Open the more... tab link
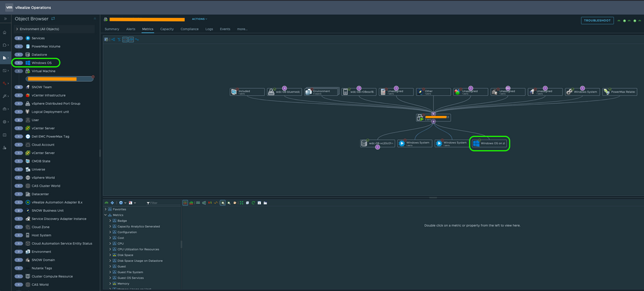Viewport: 644px width, 291px height. [x=242, y=29]
